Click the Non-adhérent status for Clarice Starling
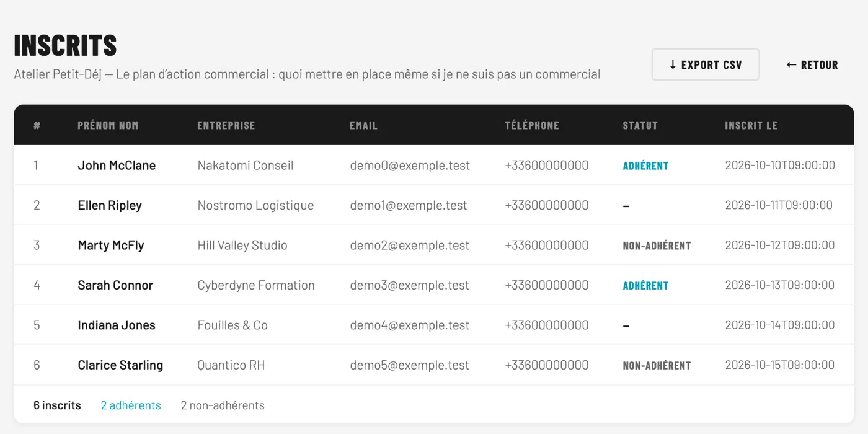868x434 pixels. tap(657, 365)
